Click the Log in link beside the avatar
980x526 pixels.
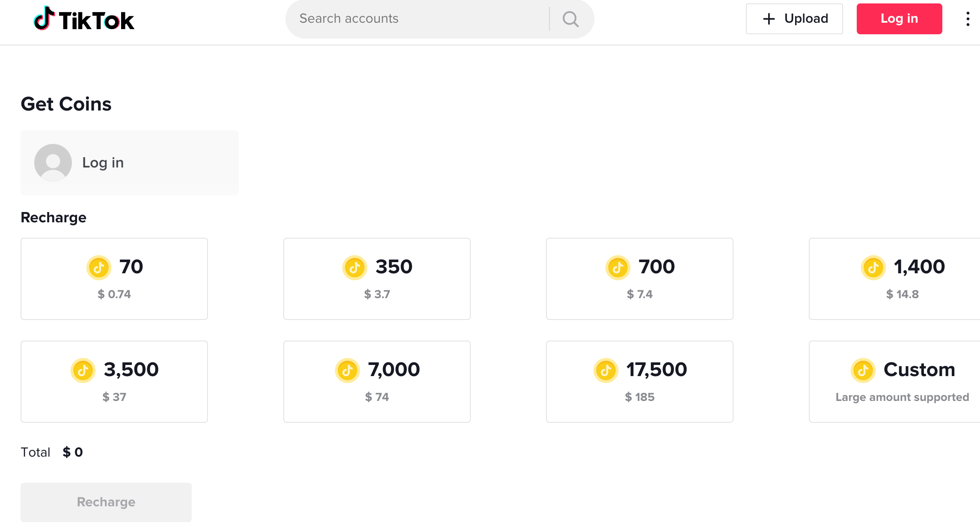point(103,163)
